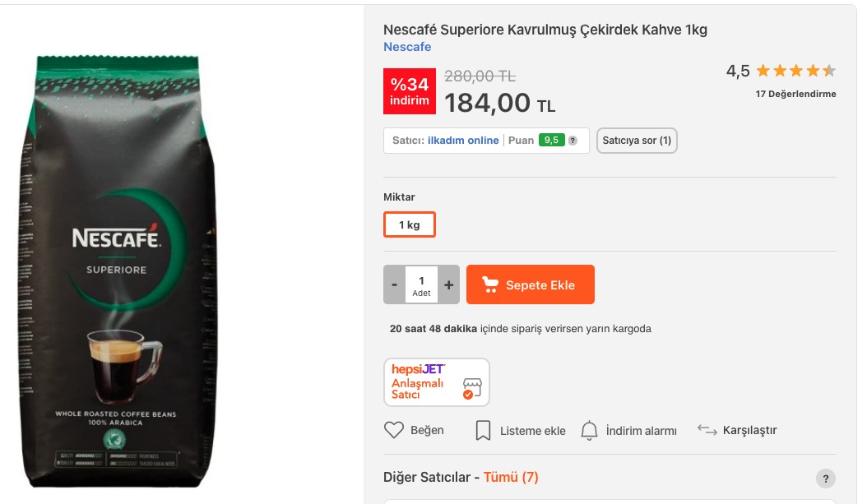This screenshot has height=504, width=867.
Task: Click the bell icon for discount alarm
Action: (x=589, y=430)
